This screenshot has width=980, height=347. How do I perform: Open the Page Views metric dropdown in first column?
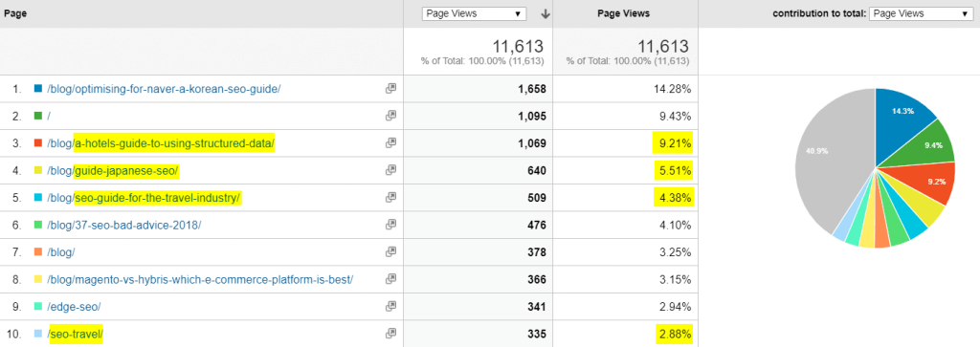(x=475, y=13)
